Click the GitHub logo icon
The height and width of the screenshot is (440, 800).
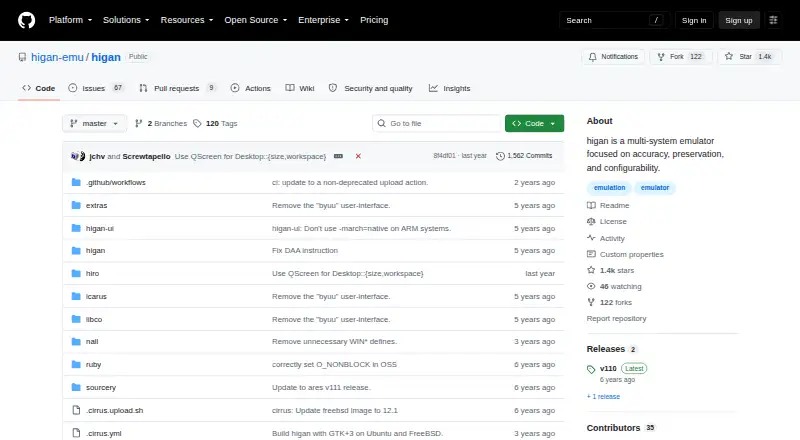pyautogui.click(x=27, y=20)
